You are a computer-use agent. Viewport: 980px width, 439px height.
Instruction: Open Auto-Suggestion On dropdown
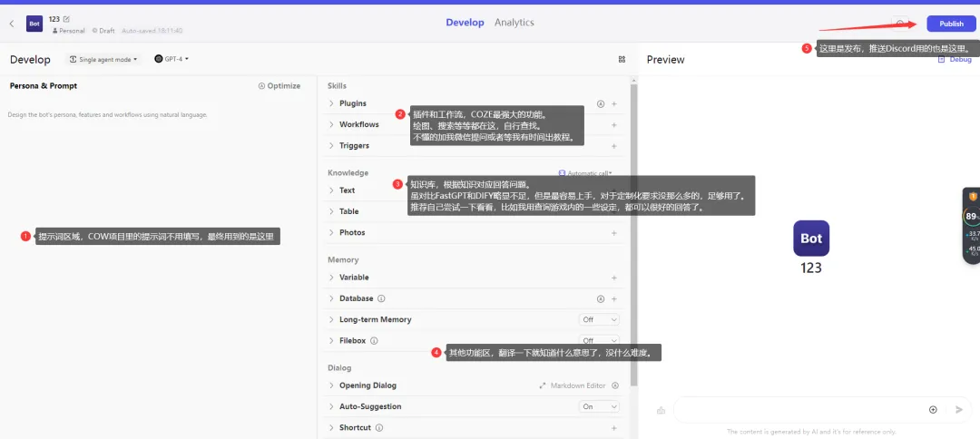pos(599,406)
